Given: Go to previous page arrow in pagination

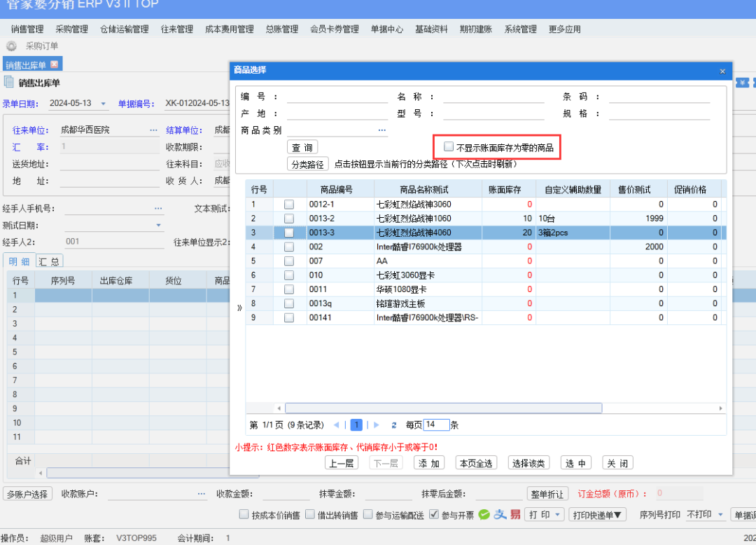Looking at the screenshot, I should (336, 425).
